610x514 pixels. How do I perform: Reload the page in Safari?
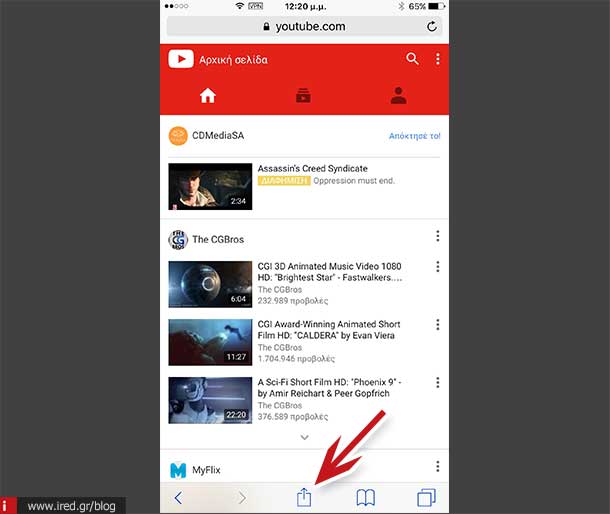431,26
